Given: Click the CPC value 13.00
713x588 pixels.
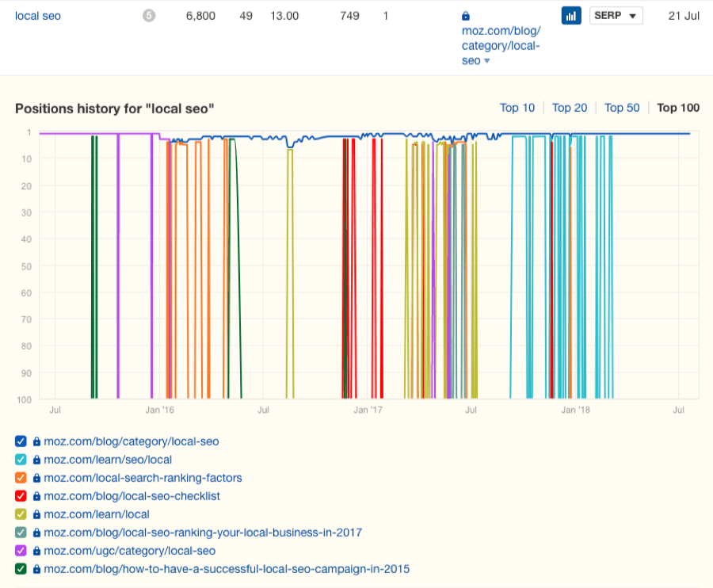Looking at the screenshot, I should pos(284,16).
